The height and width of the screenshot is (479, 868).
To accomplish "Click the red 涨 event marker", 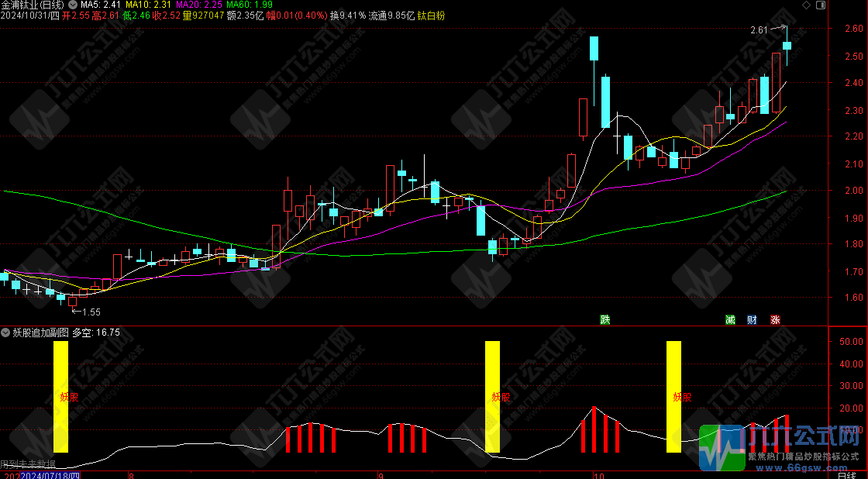I will 775,320.
